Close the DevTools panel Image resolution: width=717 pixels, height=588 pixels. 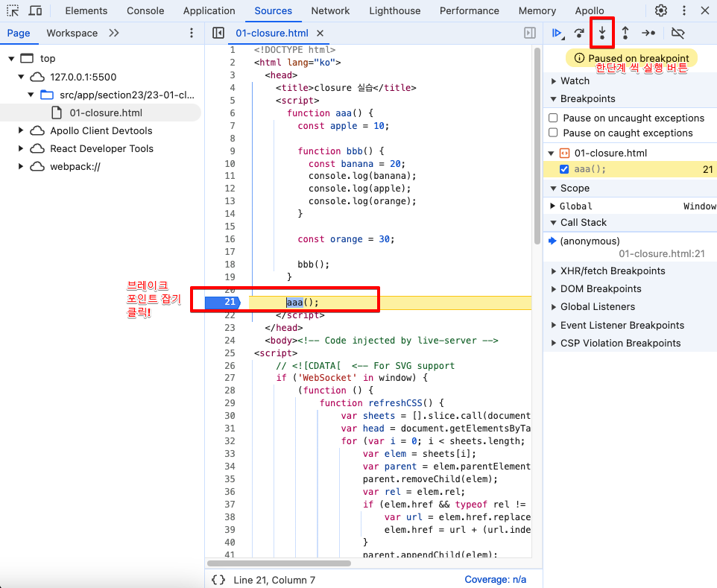[x=705, y=10]
